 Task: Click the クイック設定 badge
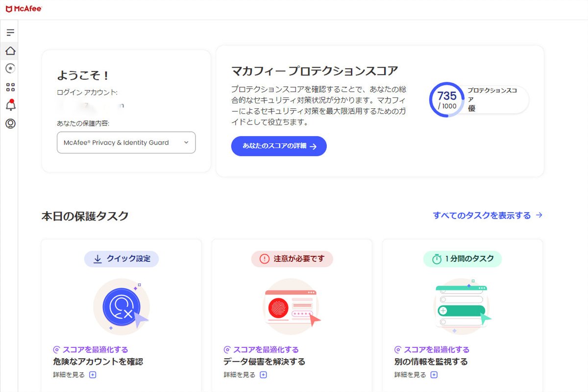pyautogui.click(x=121, y=259)
